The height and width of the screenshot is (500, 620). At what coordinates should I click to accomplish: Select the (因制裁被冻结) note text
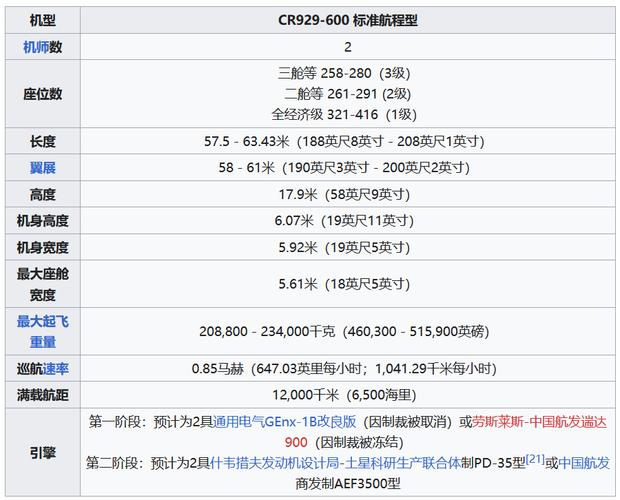tap(359, 442)
